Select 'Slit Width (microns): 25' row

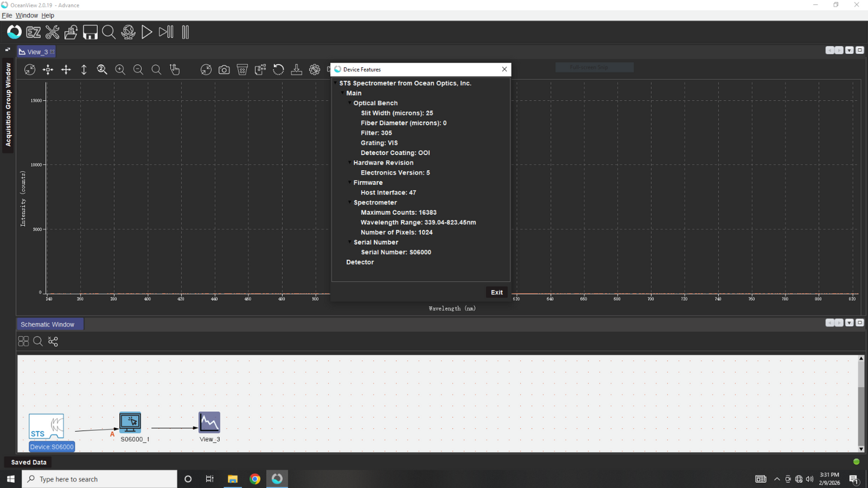pos(396,113)
